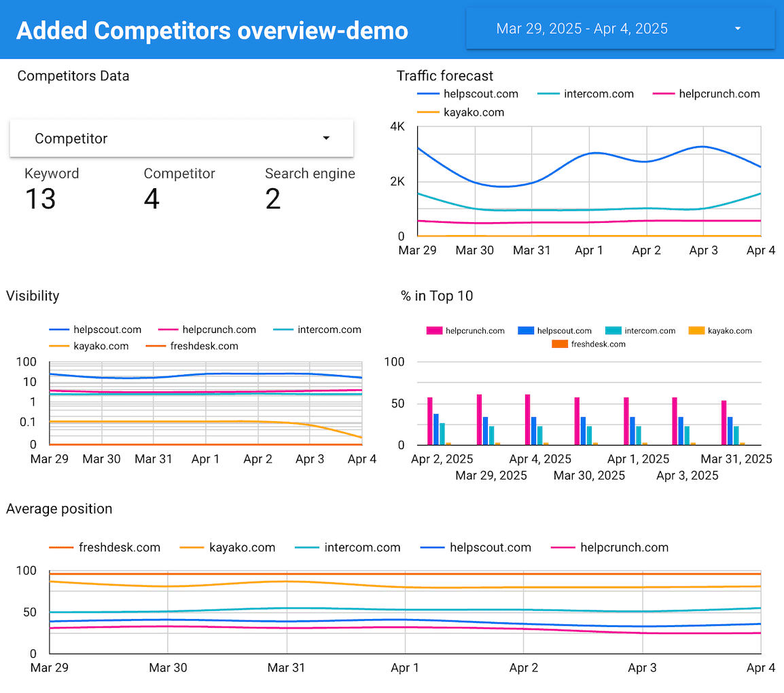Viewport: 784px width, 693px height.
Task: Click the % in Top 10 chart title
Action: (437, 296)
